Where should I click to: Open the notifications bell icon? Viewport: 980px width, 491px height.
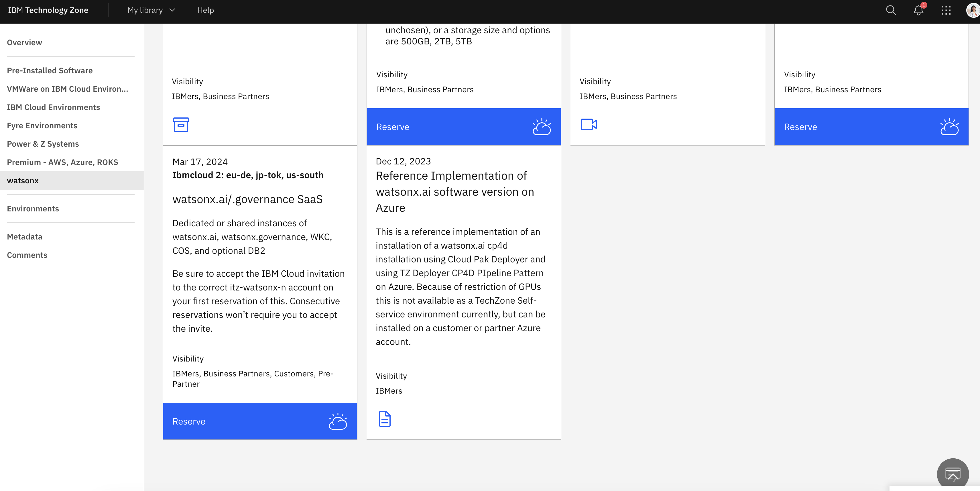918,10
